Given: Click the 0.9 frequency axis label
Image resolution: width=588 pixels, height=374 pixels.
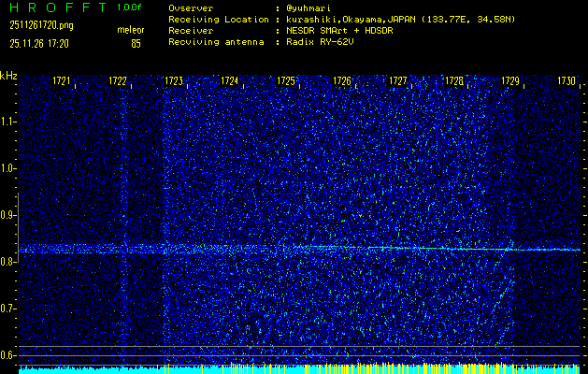Looking at the screenshot, I should click(x=8, y=214).
